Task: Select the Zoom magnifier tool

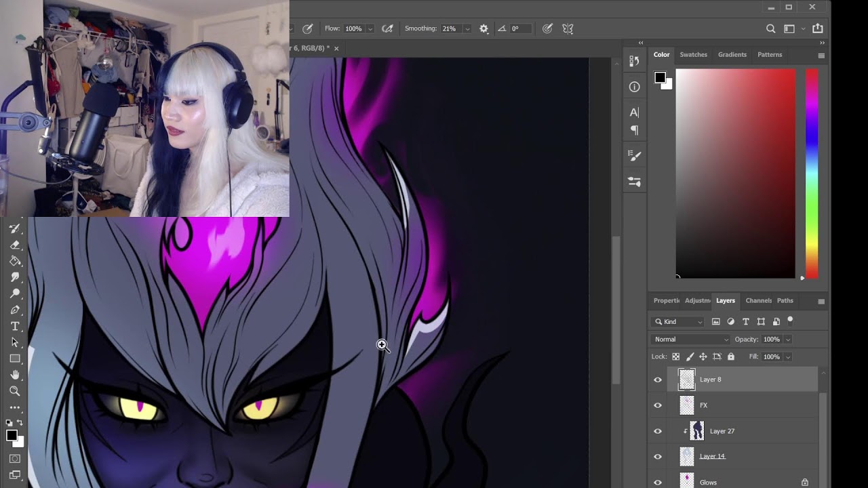Action: coord(15,391)
